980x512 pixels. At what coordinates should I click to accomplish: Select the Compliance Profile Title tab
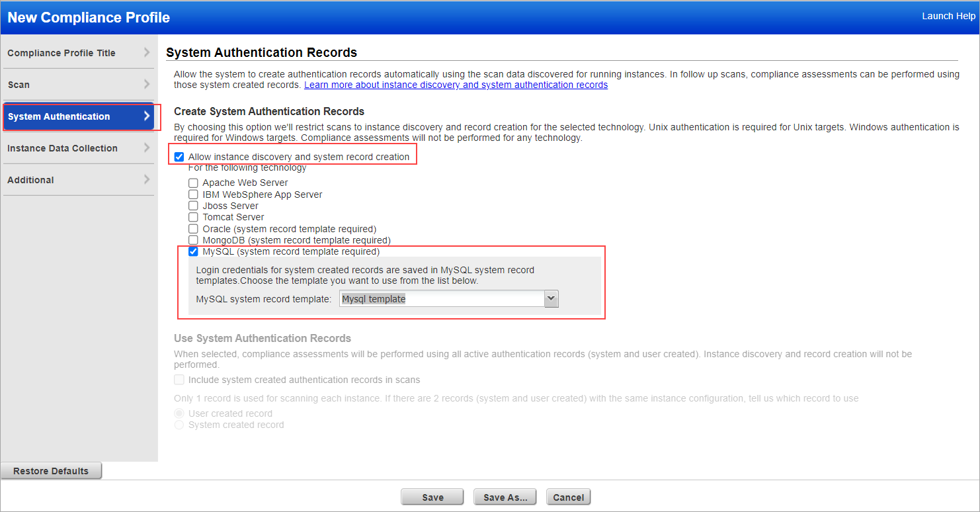click(x=66, y=52)
